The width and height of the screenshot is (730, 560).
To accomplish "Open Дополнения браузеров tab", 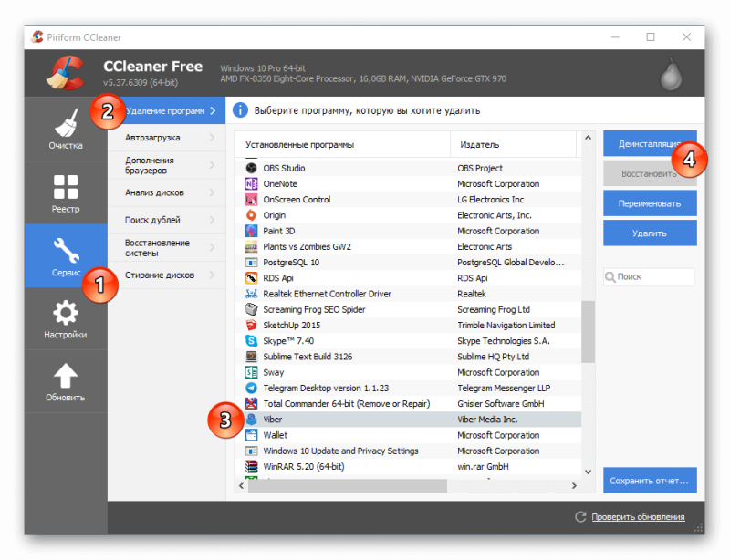I will click(x=167, y=165).
